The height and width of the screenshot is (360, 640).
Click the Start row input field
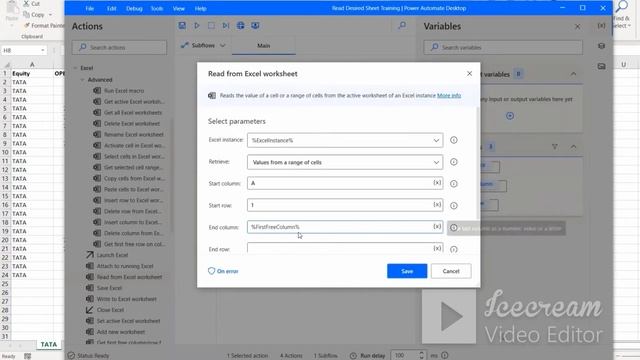click(x=345, y=205)
